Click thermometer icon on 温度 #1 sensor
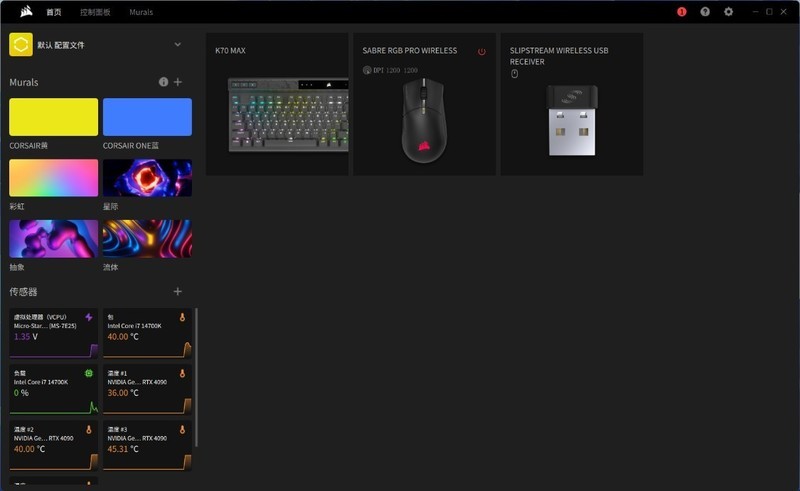Viewport: 800px width, 491px height. coord(182,373)
